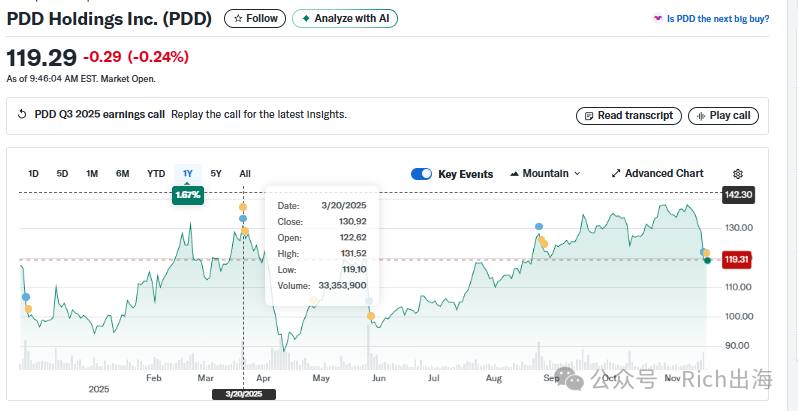The width and height of the screenshot is (798, 411).
Task: Show the All time range
Action: [245, 173]
